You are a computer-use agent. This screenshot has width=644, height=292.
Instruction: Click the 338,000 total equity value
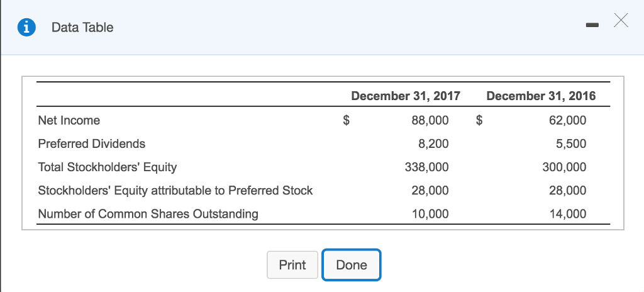(427, 167)
